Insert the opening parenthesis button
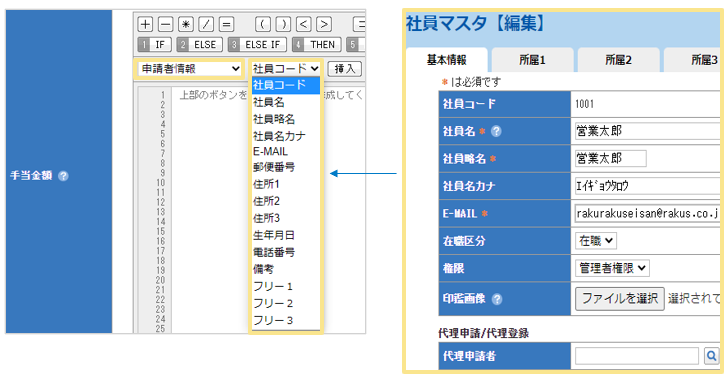The width and height of the screenshot is (728, 383). [263, 24]
